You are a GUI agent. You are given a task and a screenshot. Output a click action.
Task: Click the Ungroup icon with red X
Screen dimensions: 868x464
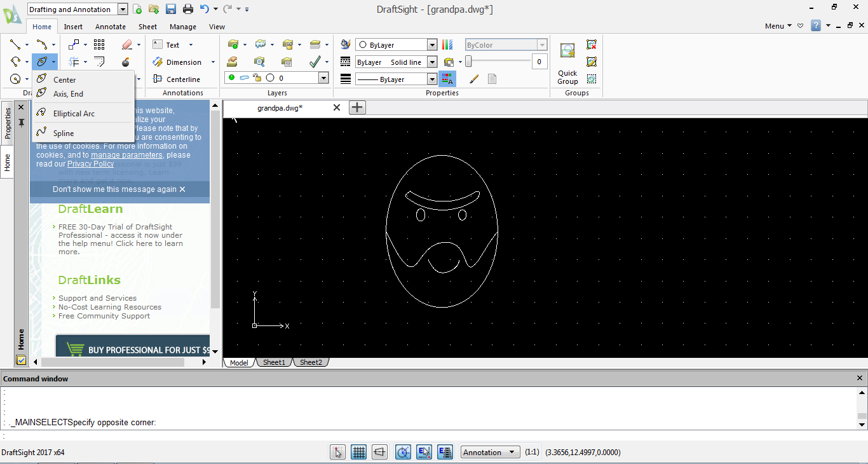point(592,44)
